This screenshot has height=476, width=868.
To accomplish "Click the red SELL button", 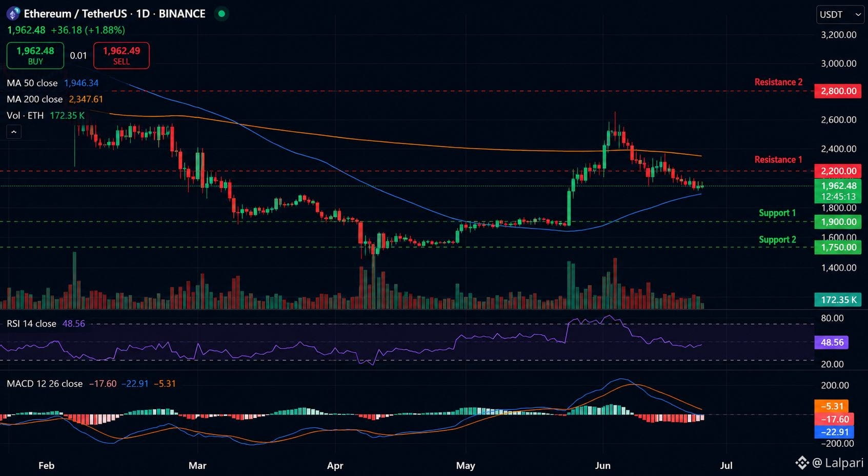I will pos(122,55).
